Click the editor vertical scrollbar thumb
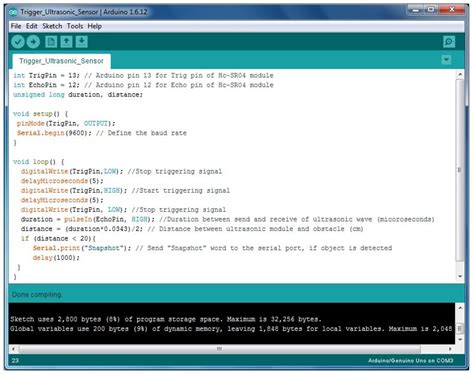The height and width of the screenshot is (374, 474). click(x=460, y=170)
